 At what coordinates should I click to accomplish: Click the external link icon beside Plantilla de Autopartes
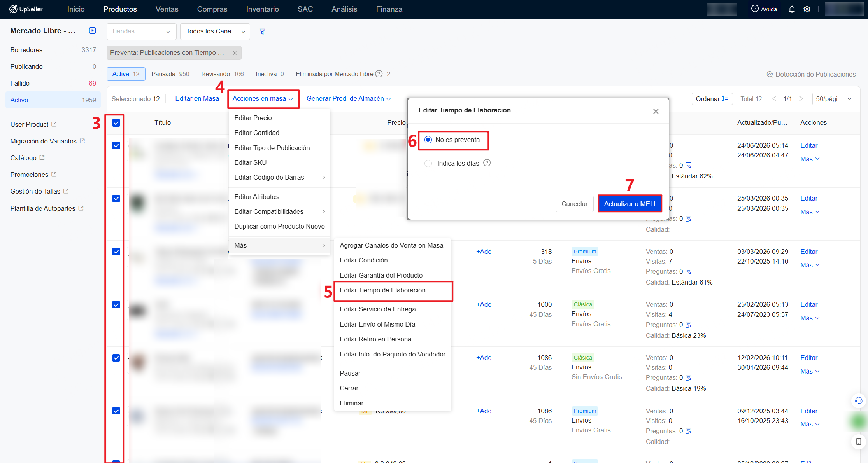[81, 208]
